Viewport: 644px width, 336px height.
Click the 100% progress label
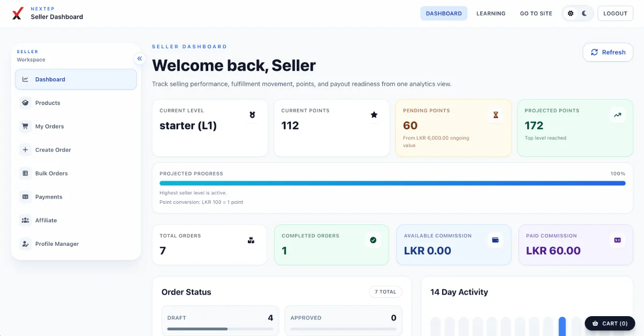pyautogui.click(x=618, y=174)
